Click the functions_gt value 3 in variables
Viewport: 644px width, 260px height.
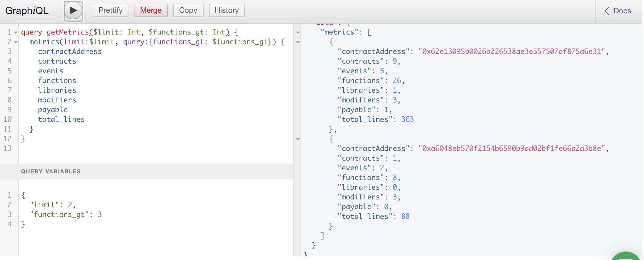tap(100, 215)
